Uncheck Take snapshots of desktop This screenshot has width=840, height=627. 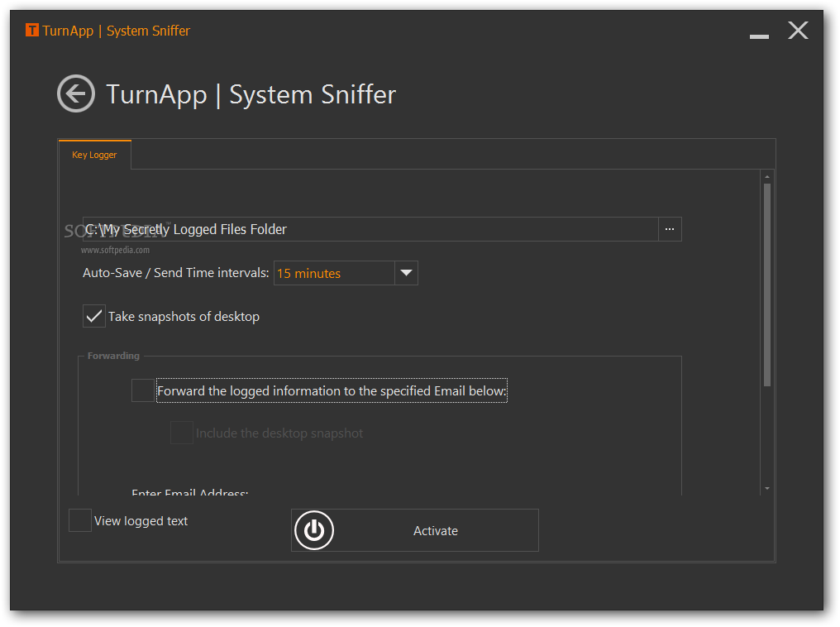(93, 316)
